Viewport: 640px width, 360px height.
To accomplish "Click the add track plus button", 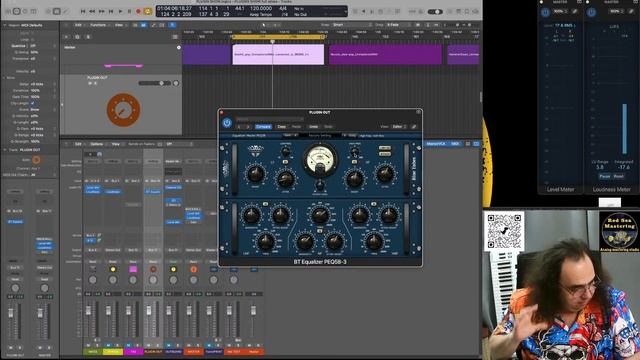I will 67,37.
